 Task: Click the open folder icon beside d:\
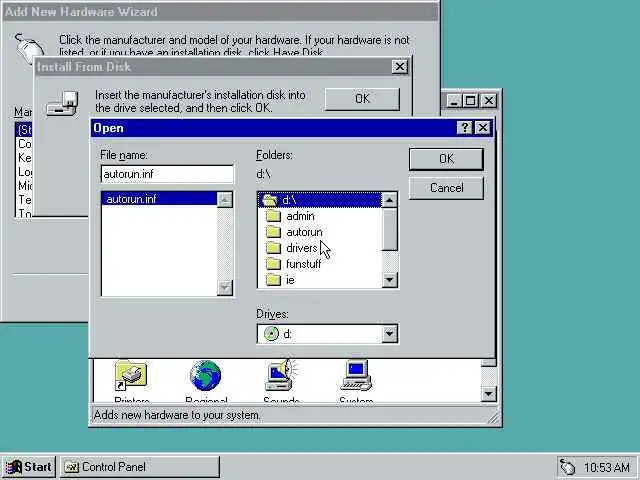(270, 200)
